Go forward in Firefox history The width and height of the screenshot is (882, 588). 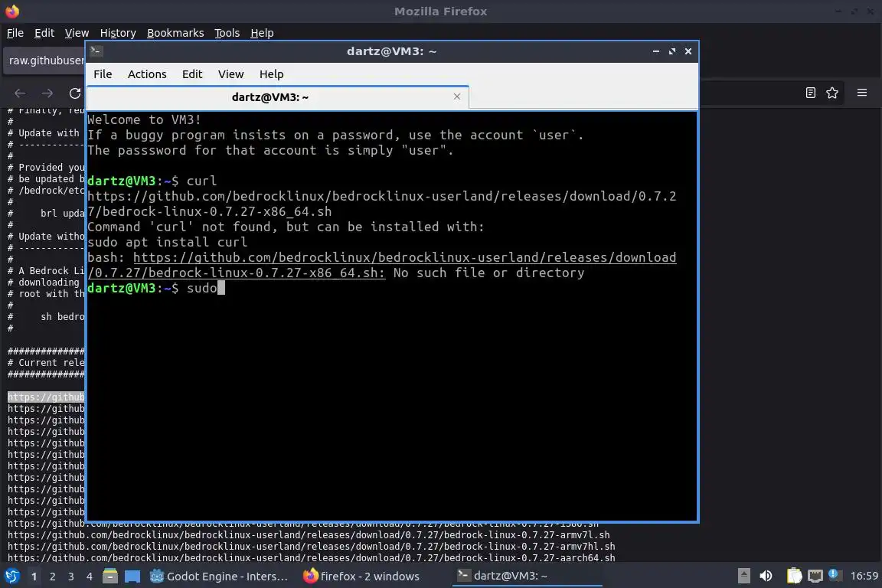point(47,93)
